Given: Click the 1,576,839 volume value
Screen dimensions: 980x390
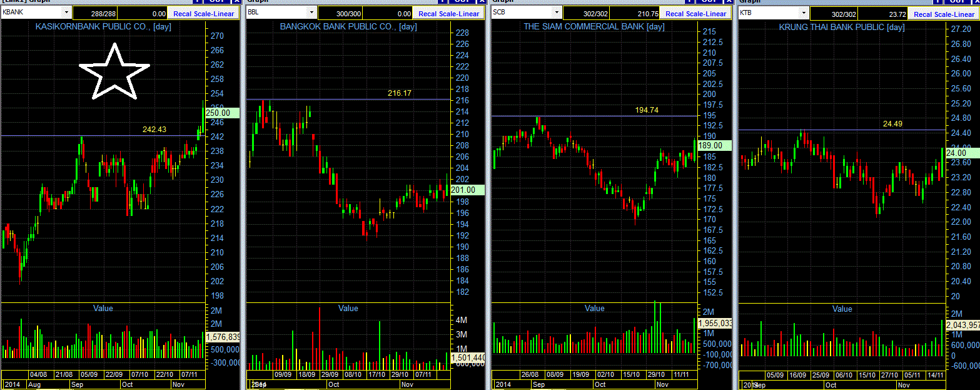Looking at the screenshot, I should click(223, 337).
